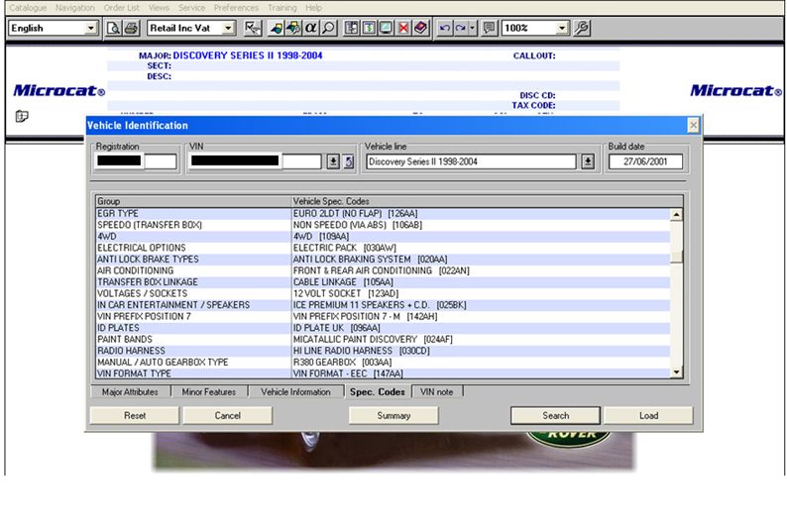Click the Load button
Image resolution: width=787 pixels, height=532 pixels.
click(648, 415)
